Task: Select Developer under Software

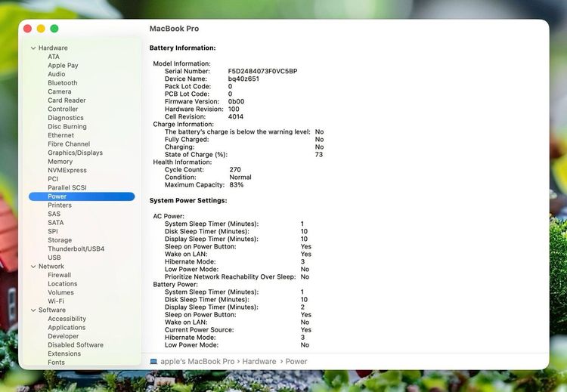Action: 63,336
